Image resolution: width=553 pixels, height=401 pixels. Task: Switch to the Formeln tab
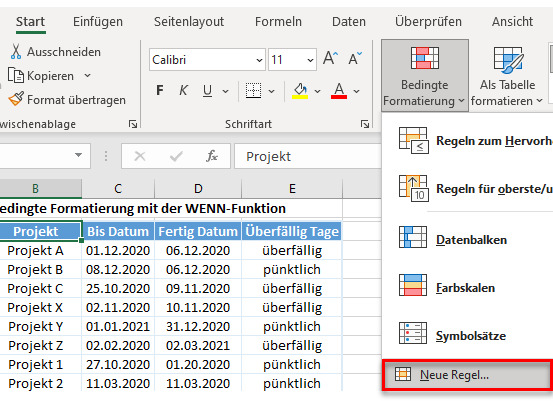(278, 22)
